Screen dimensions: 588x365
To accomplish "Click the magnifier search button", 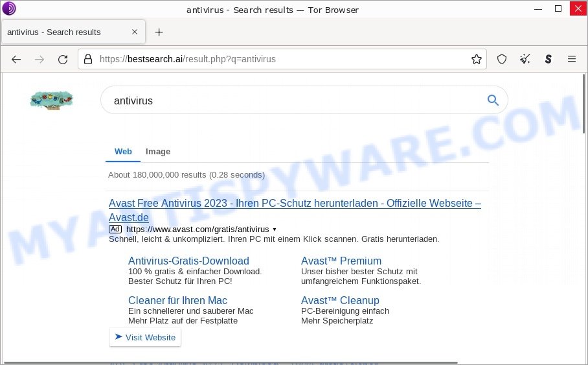I will 493,100.
